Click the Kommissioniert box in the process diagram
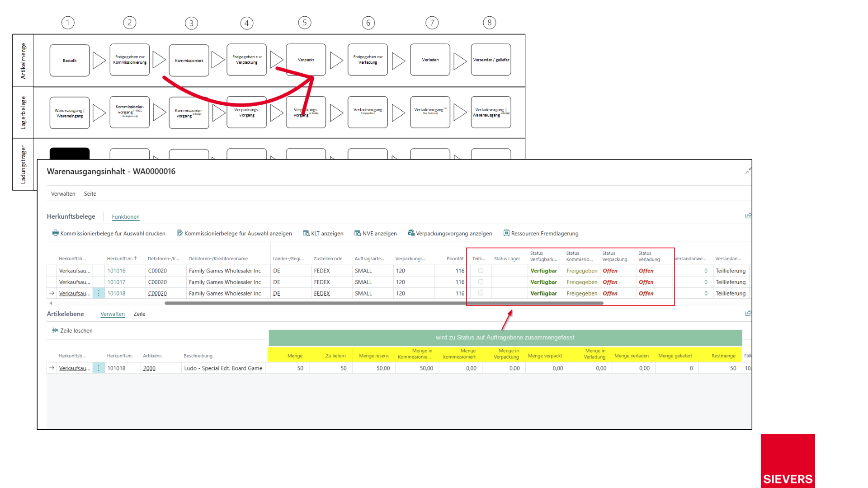The width and height of the screenshot is (868, 488). (x=189, y=60)
